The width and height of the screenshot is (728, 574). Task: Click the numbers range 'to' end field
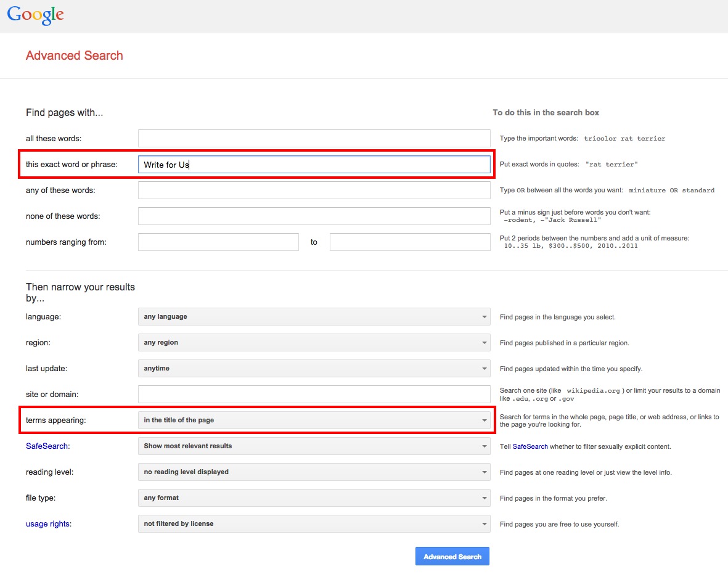pos(410,242)
